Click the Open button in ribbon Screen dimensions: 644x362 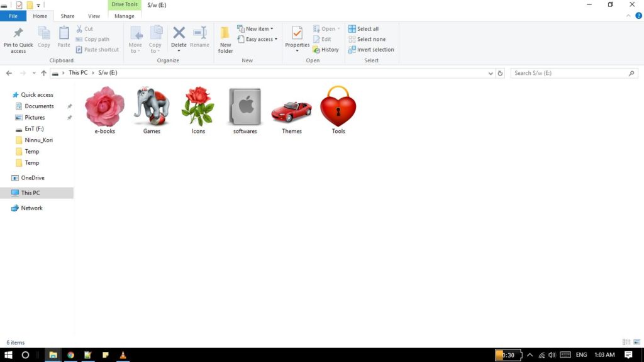pos(326,29)
